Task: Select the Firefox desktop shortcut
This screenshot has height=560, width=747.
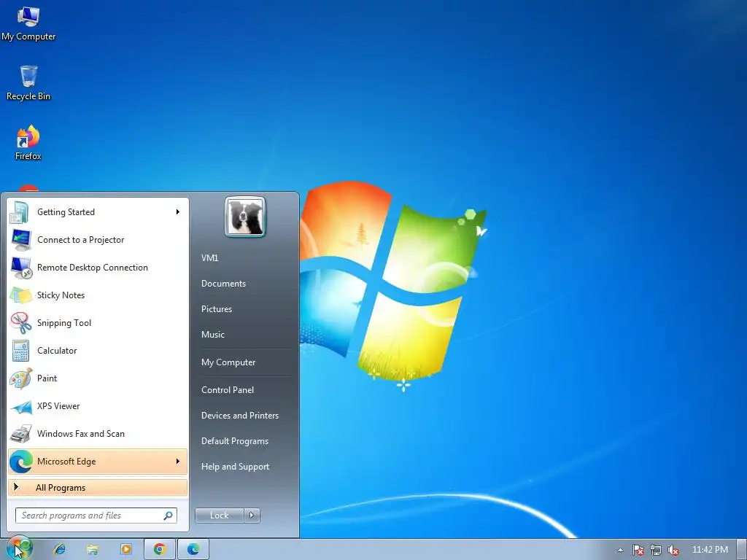Action: tap(28, 143)
